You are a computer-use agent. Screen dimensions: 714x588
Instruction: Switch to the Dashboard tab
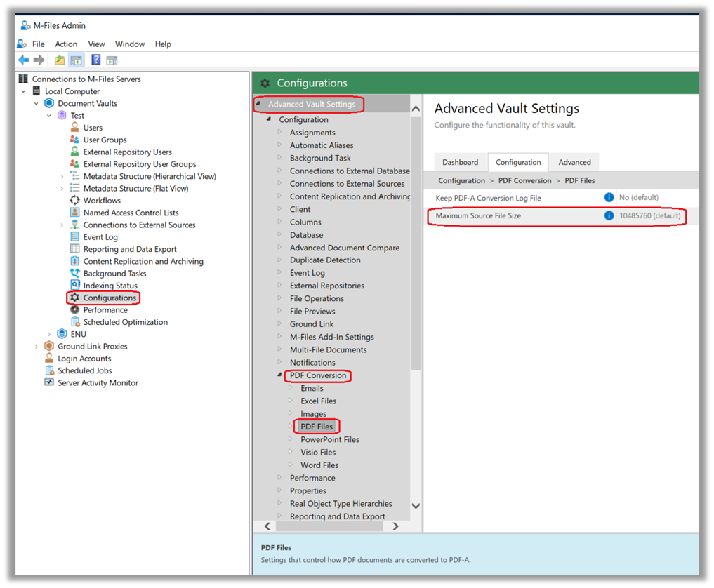click(461, 162)
